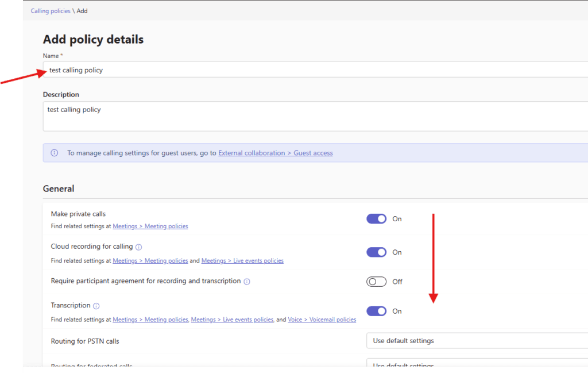Screen dimensions: 588x373
Task: Click the Calling policies breadcrumb link
Action: [51, 11]
